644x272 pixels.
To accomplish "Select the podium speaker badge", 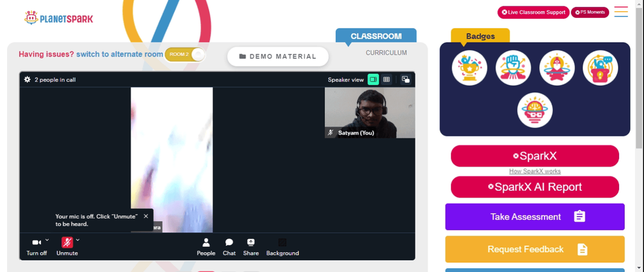I will (600, 68).
